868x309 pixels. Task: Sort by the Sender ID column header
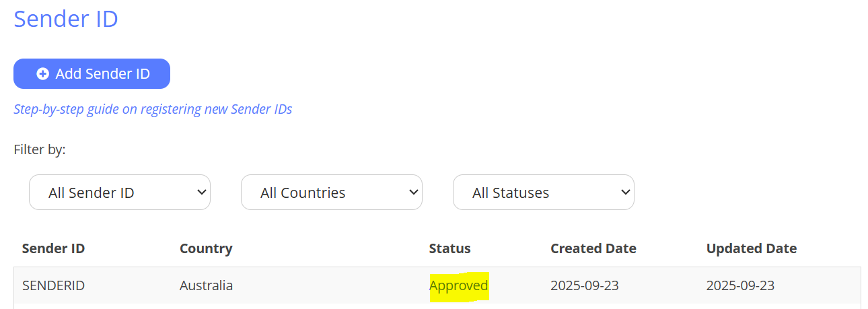(53, 248)
